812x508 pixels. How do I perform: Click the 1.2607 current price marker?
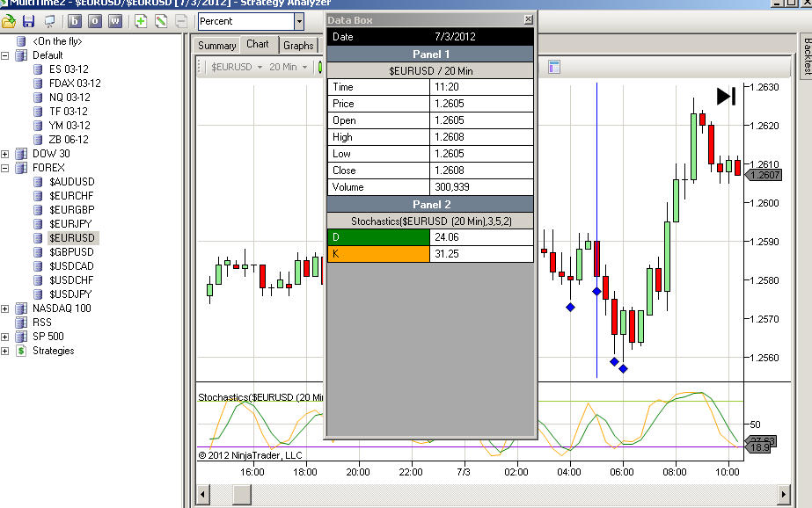(x=764, y=176)
